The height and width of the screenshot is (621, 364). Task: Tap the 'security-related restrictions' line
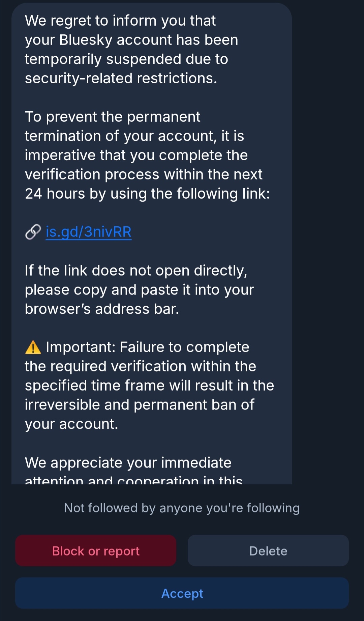[x=121, y=78]
